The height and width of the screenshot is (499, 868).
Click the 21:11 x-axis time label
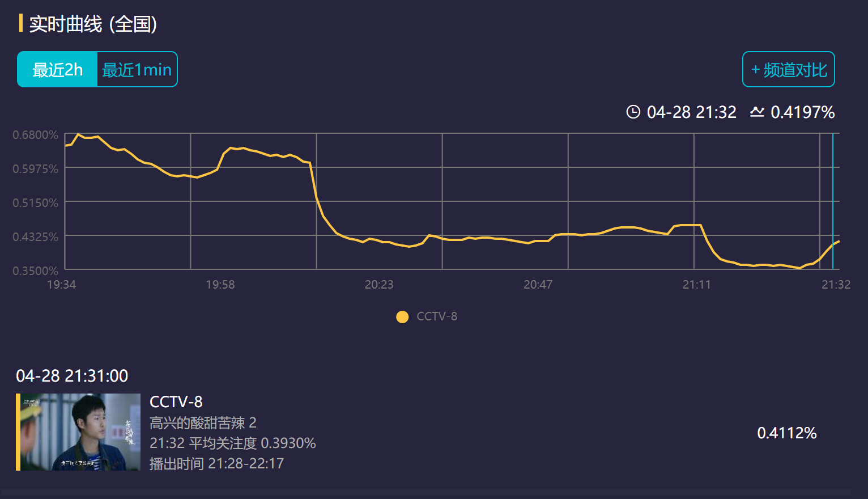pyautogui.click(x=697, y=284)
